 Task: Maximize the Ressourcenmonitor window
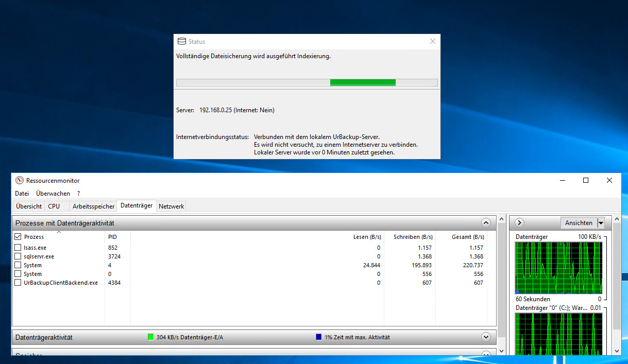586,180
